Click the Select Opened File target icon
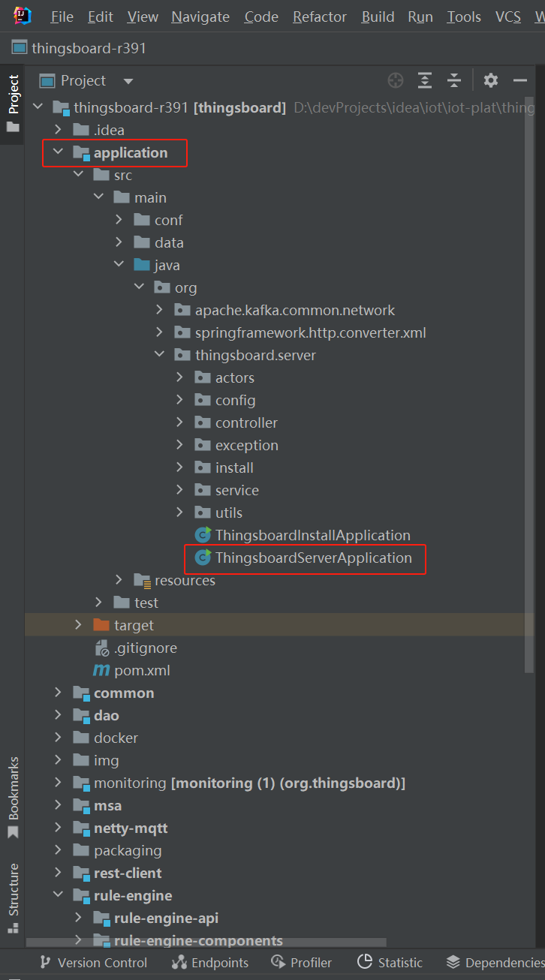The height and width of the screenshot is (980, 545). click(396, 80)
